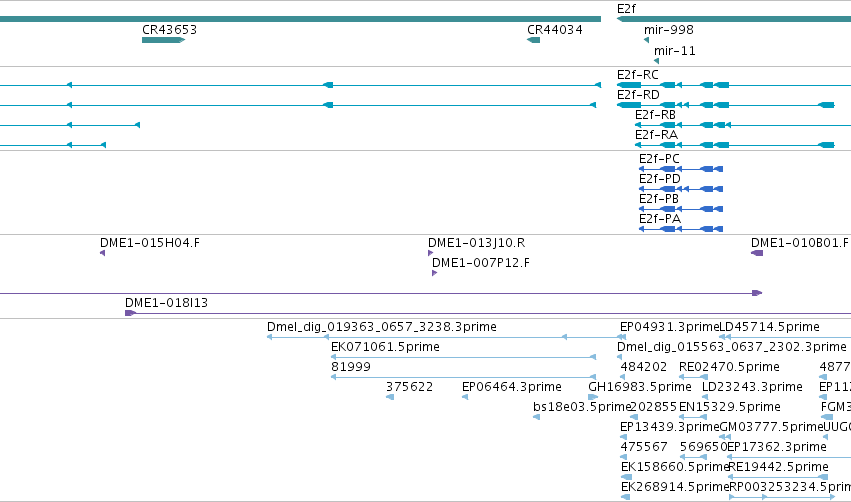Click the EP13439.3prime label
The width and height of the screenshot is (851, 502).
(669, 428)
